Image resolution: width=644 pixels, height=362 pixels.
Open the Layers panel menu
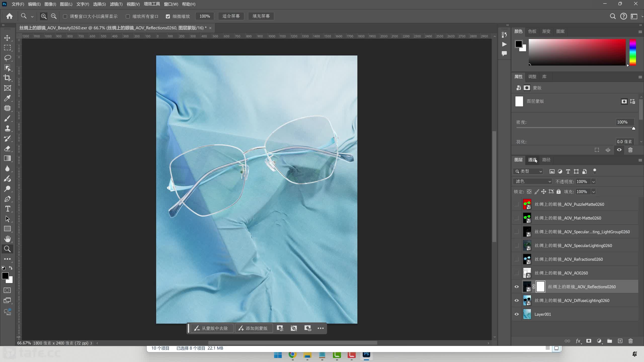point(640,160)
